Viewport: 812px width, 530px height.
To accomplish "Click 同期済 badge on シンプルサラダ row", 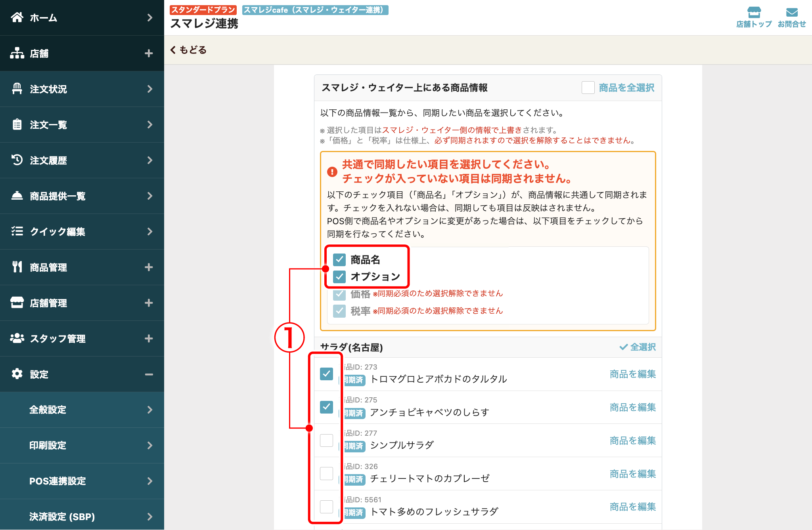I will click(354, 446).
